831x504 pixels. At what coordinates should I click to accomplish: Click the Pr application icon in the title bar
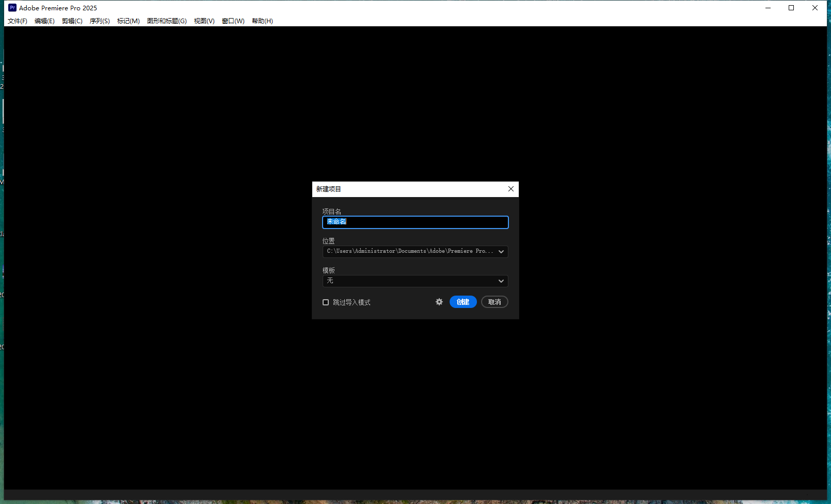12,7
